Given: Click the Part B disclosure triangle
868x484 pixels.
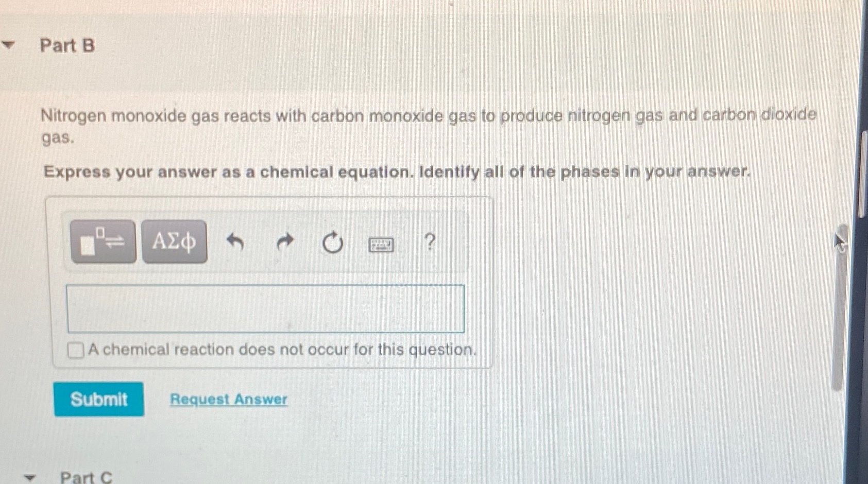Looking at the screenshot, I should (x=9, y=45).
